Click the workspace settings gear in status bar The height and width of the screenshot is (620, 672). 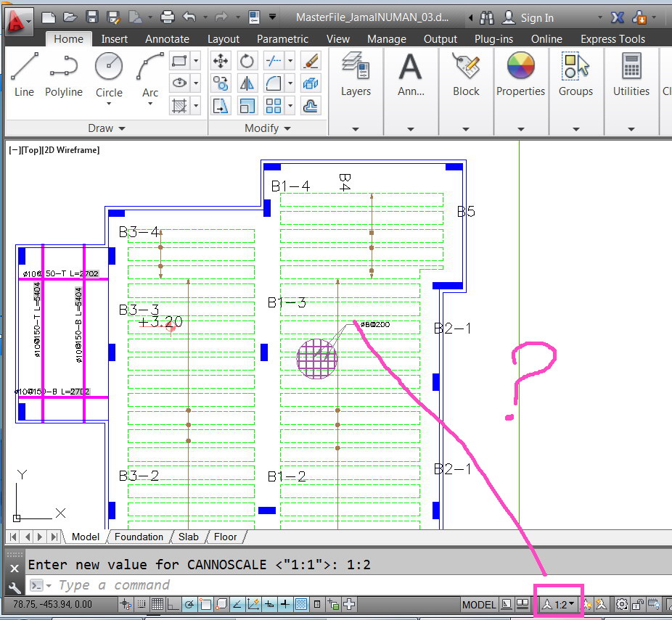click(622, 604)
